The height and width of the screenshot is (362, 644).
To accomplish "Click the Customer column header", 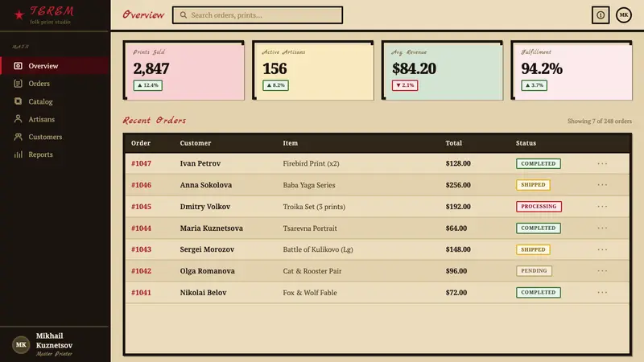I will pos(196,143).
